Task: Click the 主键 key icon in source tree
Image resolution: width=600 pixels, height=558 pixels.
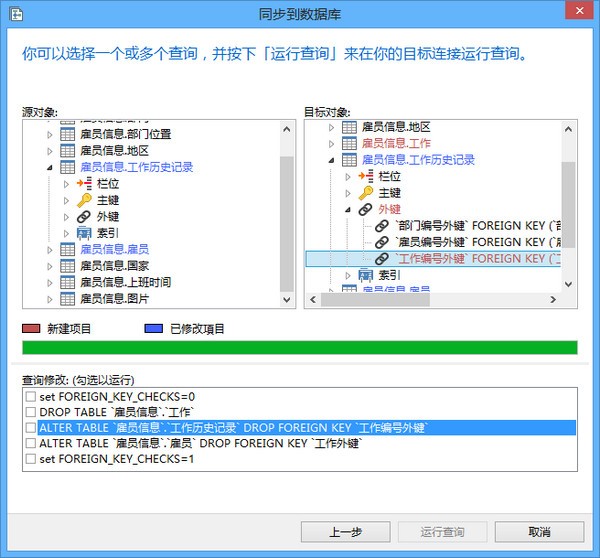Action: tap(84, 200)
